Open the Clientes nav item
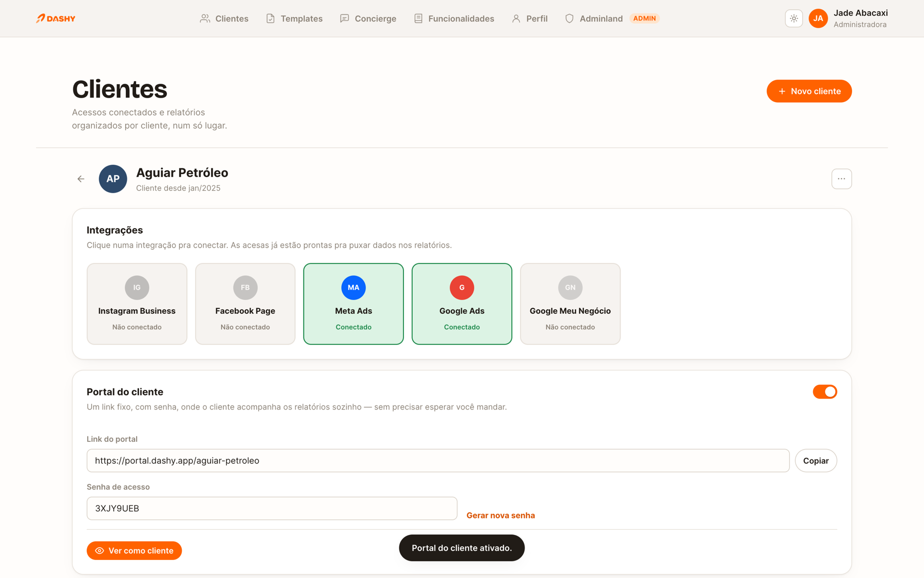The image size is (924, 578). 224,18
